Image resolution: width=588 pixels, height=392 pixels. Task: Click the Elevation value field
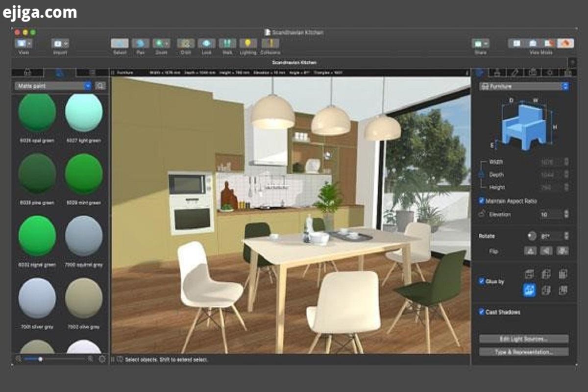click(x=551, y=214)
